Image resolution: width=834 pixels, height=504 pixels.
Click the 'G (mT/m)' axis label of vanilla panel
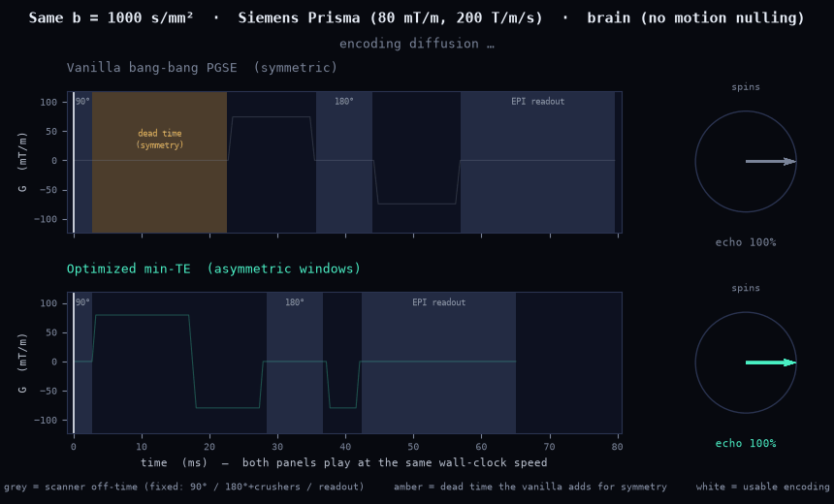coord(22,162)
